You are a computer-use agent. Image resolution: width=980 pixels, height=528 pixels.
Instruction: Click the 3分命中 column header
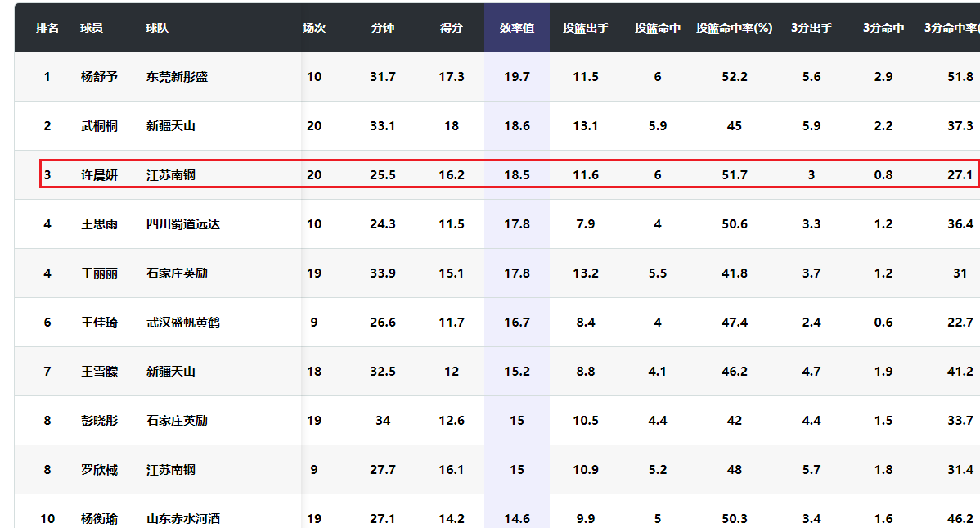point(883,28)
